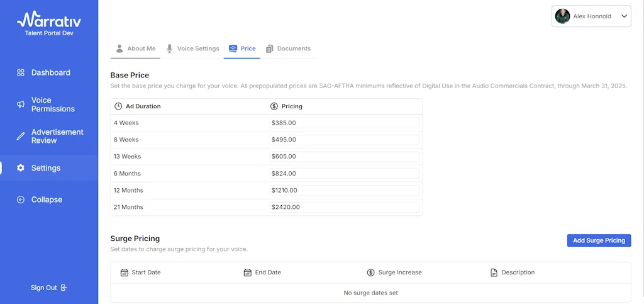Click the Price money icon

(233, 48)
